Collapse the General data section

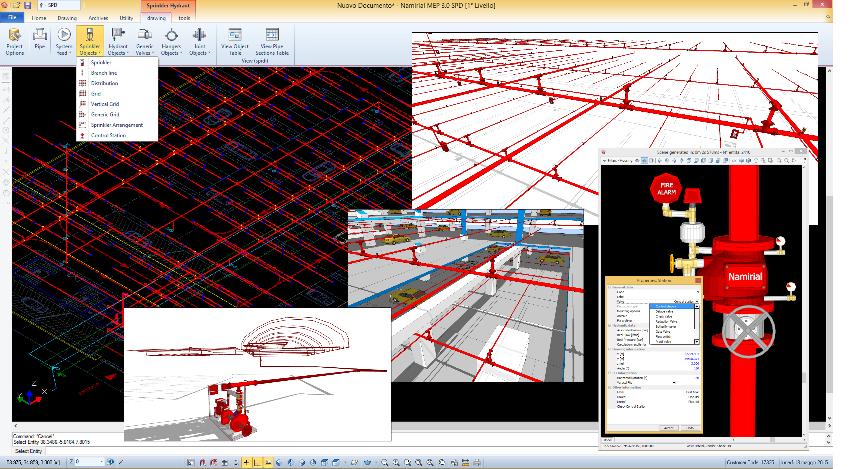pyautogui.click(x=610, y=287)
